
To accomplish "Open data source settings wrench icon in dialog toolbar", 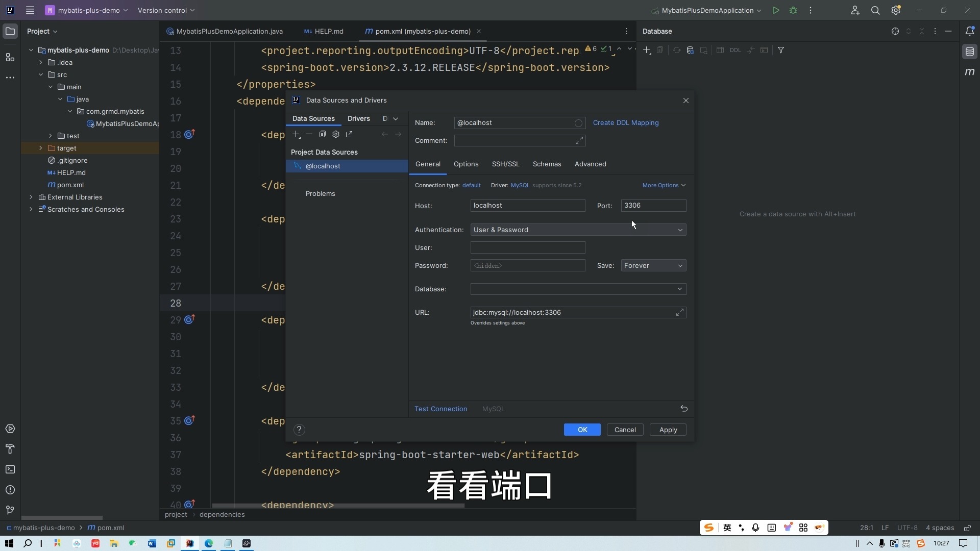I will coord(336,134).
